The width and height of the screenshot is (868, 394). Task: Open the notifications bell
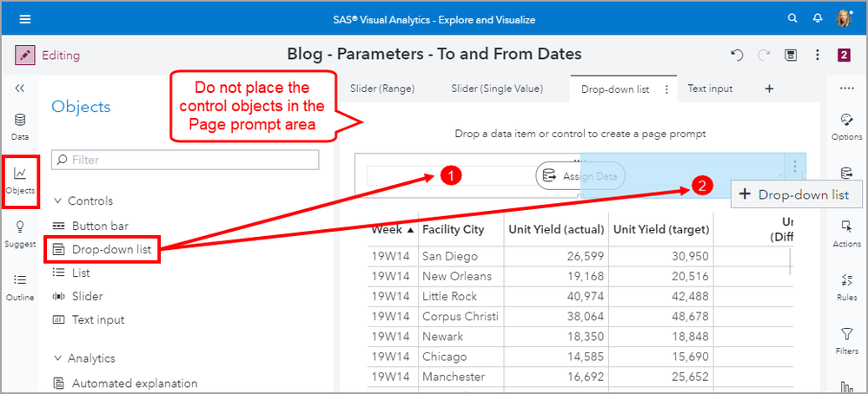(818, 18)
